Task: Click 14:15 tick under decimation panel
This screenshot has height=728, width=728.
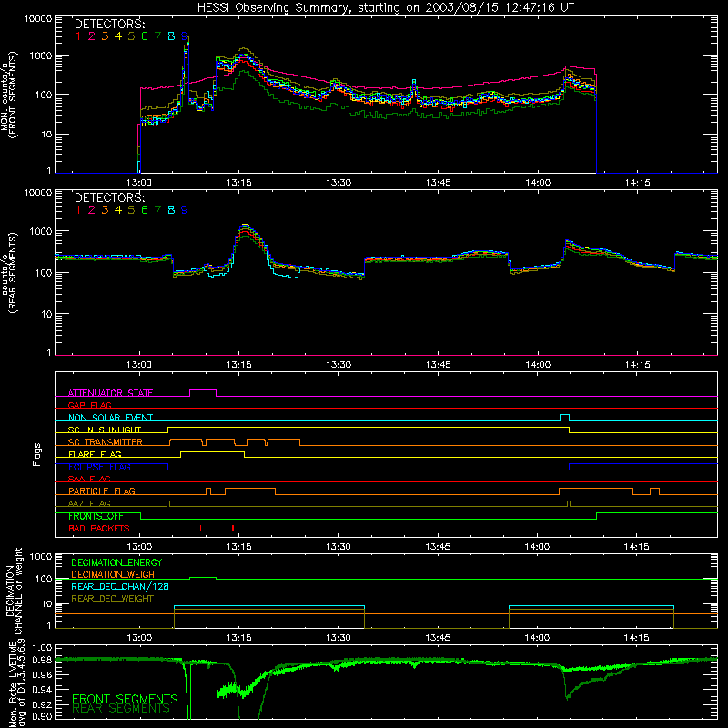Action: point(636,638)
